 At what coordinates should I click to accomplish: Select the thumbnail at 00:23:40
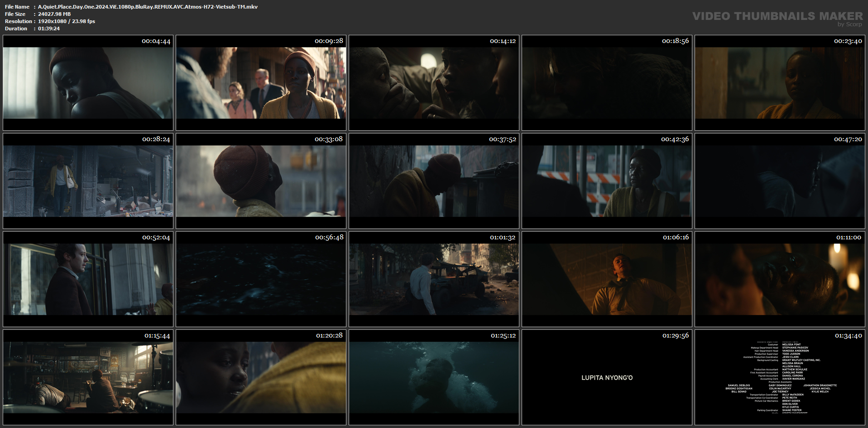pos(780,83)
